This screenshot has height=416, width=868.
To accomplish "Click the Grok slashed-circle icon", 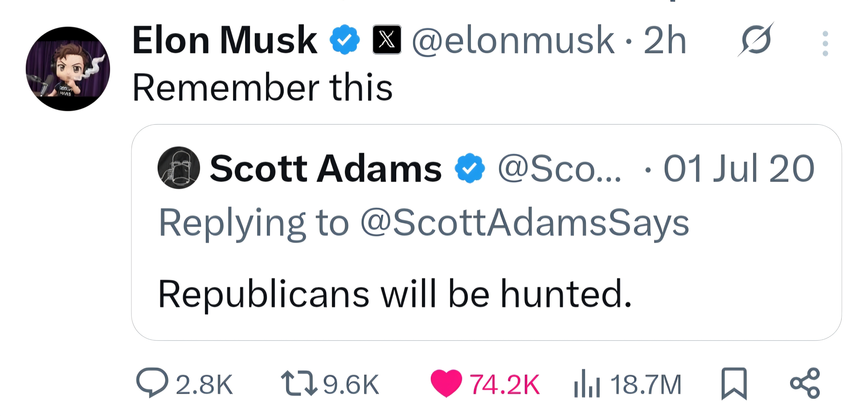I will pos(756,40).
